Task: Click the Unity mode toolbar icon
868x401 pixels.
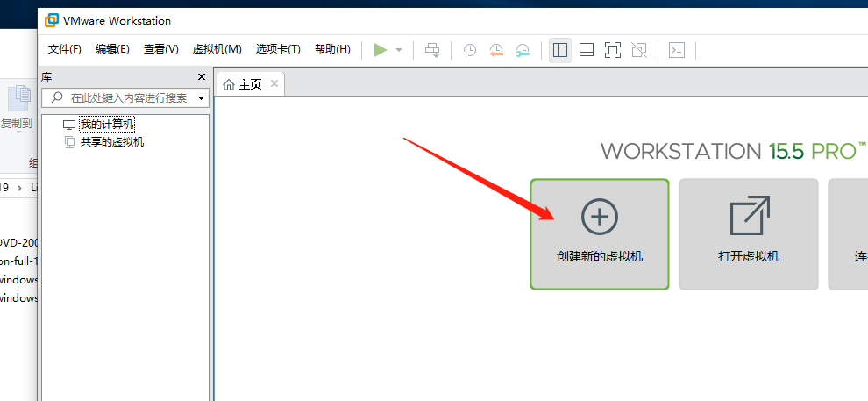Action: [x=639, y=50]
